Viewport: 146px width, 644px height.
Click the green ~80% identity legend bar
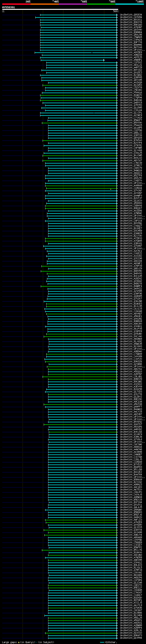[x=101, y=4]
